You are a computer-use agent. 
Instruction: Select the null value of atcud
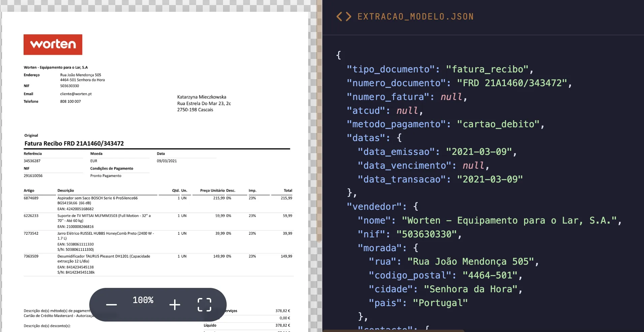(x=407, y=110)
